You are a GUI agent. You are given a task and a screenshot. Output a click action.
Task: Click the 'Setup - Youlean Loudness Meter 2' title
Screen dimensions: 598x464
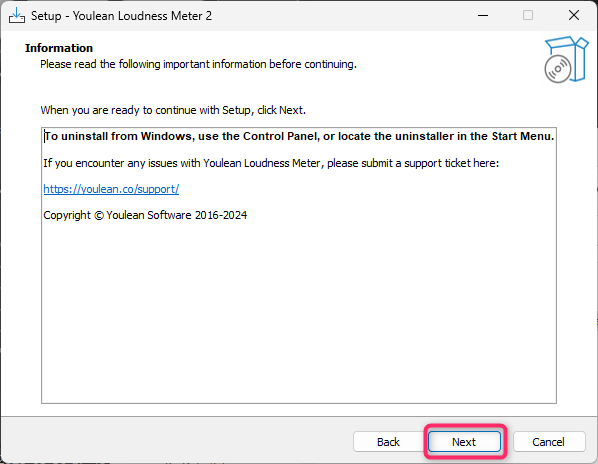(x=121, y=16)
